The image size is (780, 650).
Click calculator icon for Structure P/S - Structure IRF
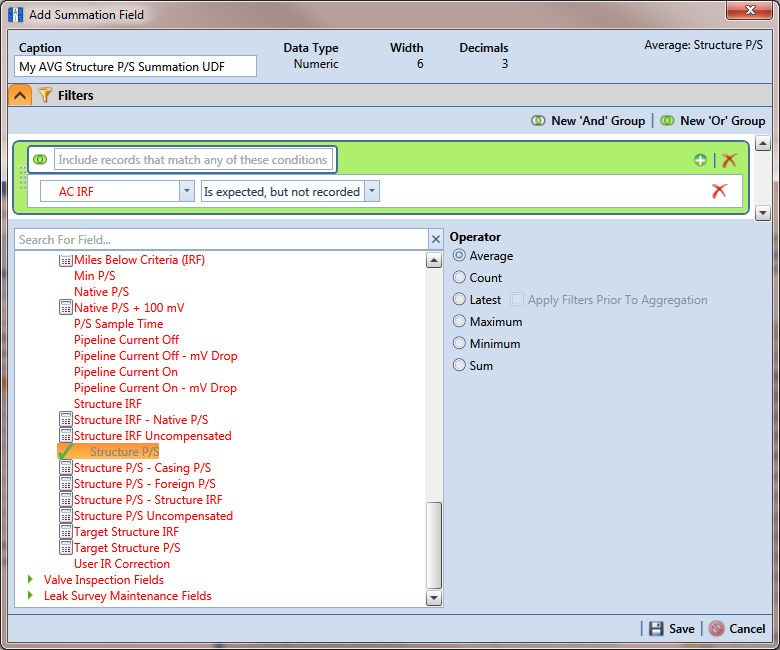coord(66,499)
